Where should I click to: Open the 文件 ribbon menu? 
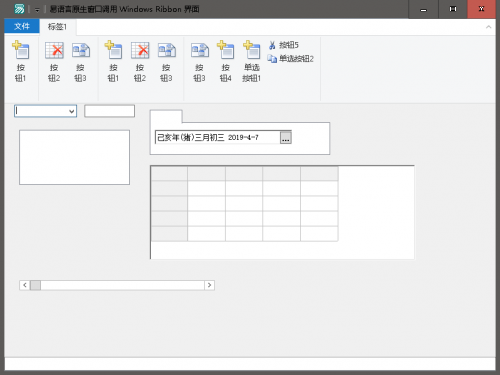pos(22,26)
